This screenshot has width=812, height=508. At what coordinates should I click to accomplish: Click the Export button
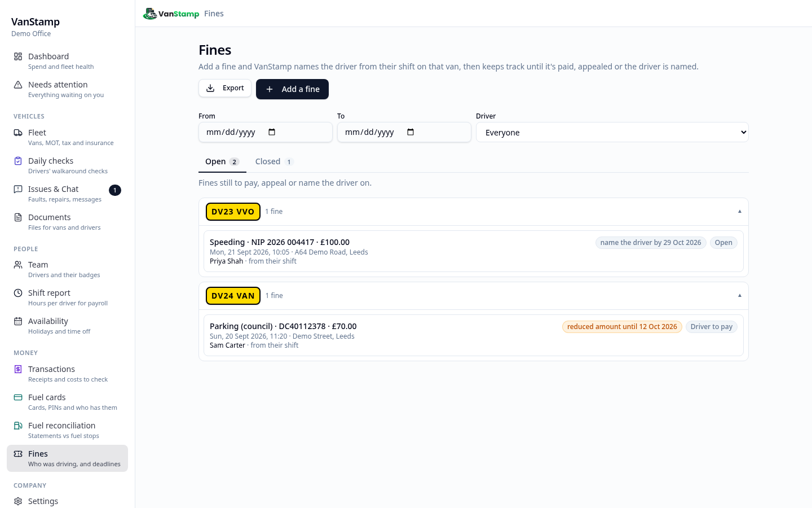click(225, 88)
